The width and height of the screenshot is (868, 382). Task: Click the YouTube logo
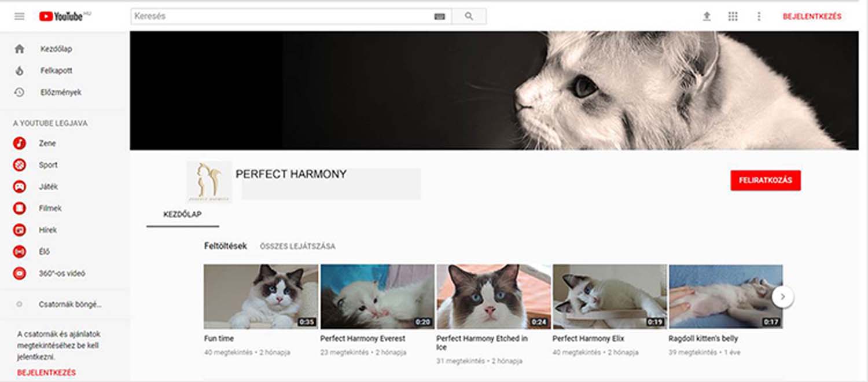point(61,16)
